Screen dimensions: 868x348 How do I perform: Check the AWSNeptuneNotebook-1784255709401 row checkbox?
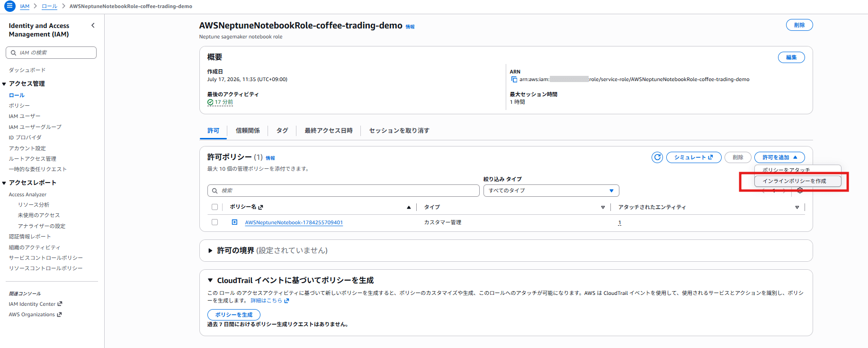[215, 222]
